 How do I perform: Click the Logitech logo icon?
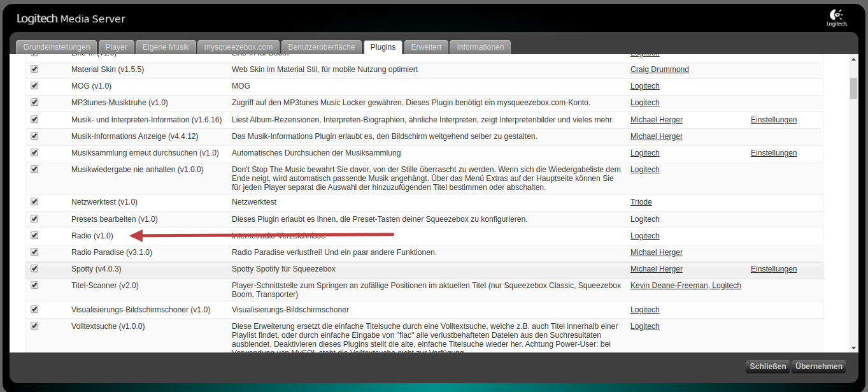[836, 18]
